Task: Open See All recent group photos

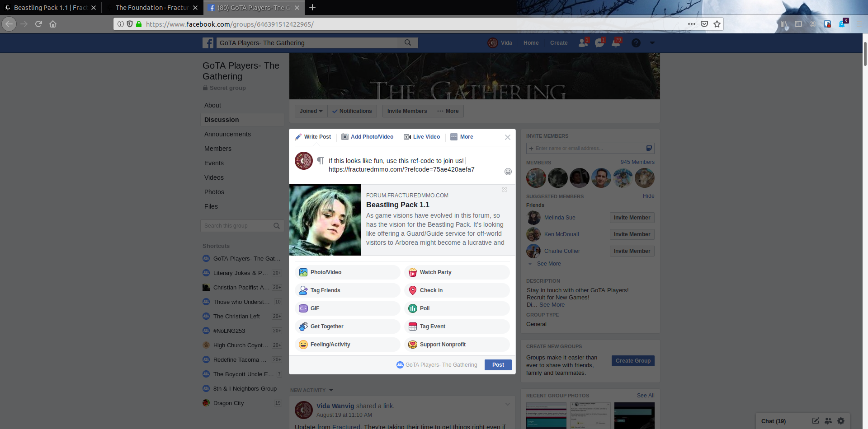Action: coord(646,396)
